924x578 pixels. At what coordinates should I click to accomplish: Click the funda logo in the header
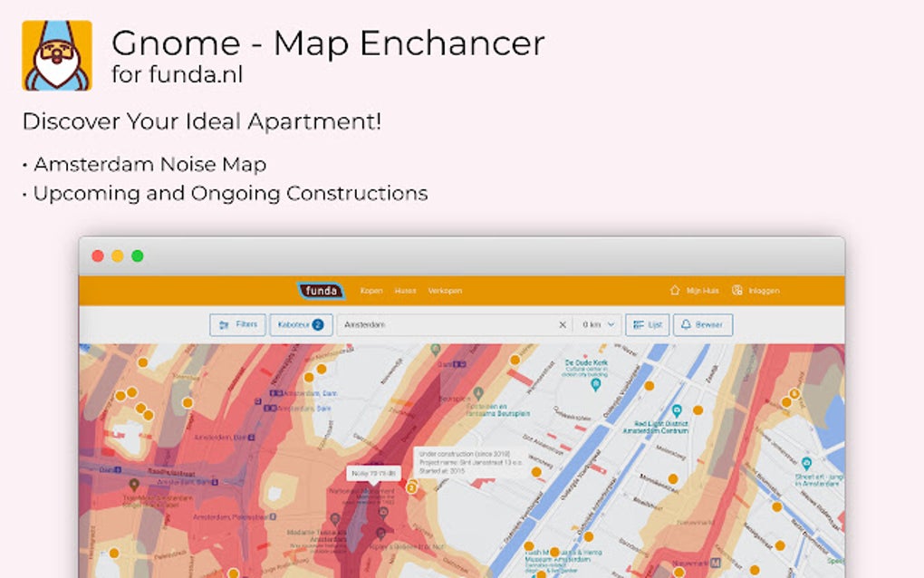(321, 291)
